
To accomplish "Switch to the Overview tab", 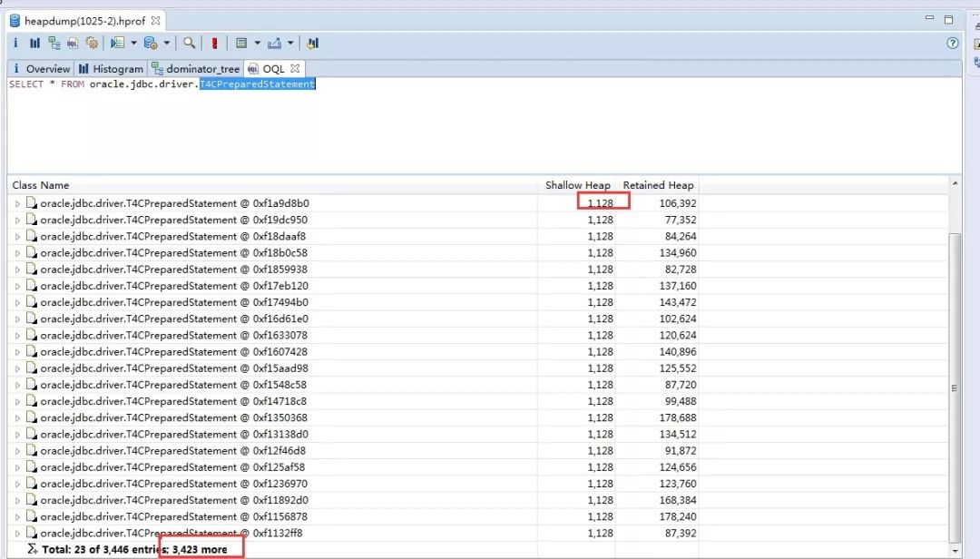I will [x=41, y=69].
